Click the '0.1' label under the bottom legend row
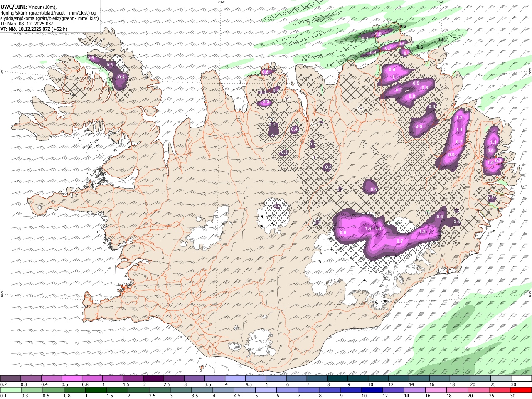This screenshot has width=532, height=399. (x=3, y=397)
